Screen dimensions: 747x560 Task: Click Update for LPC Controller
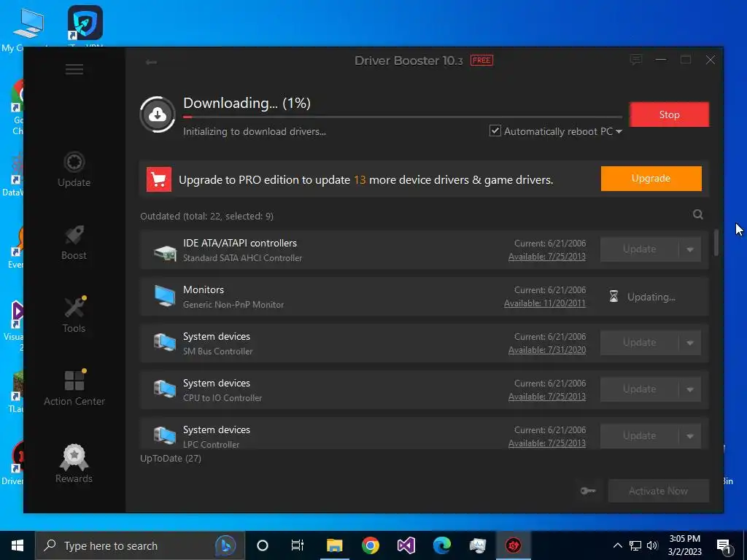pos(639,436)
